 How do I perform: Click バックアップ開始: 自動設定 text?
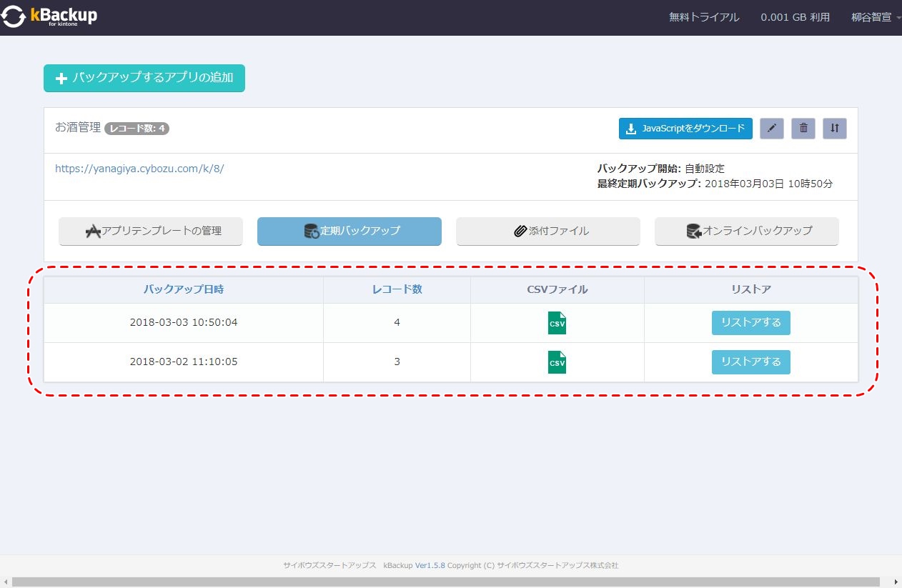[x=660, y=169]
